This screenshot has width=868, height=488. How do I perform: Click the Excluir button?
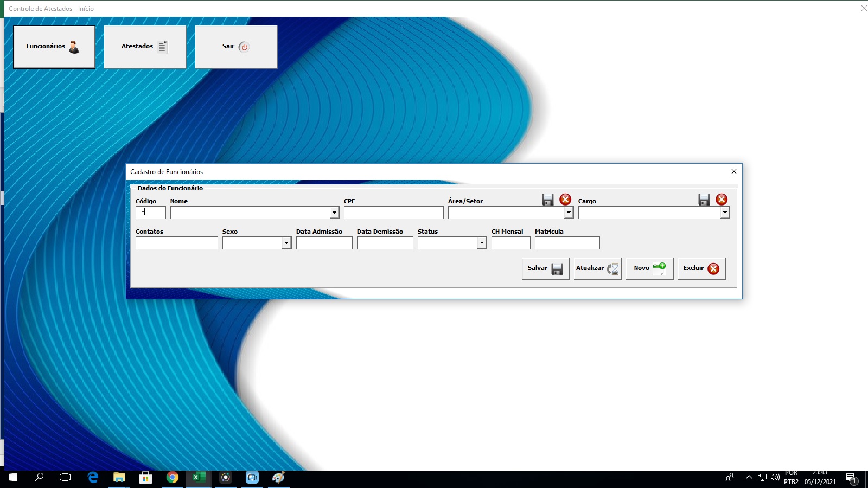(701, 268)
